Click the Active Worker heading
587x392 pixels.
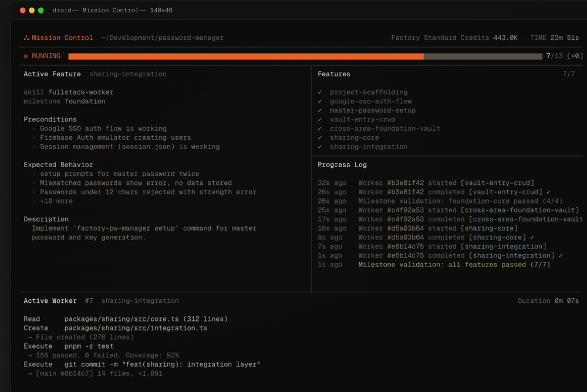50,301
